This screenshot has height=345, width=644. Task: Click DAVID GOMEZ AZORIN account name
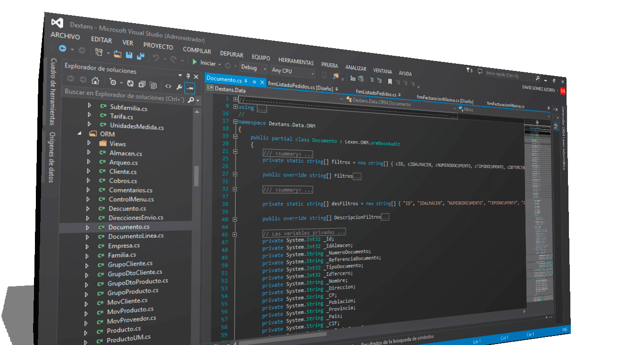539,89
